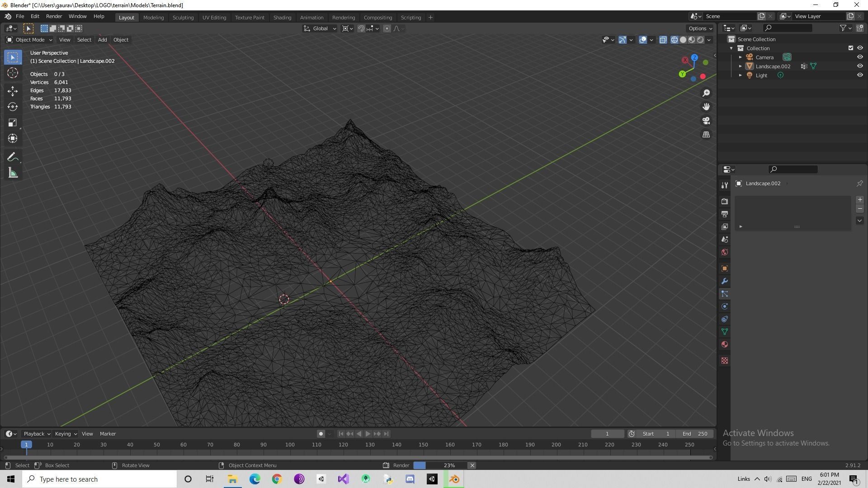The image size is (868, 488).
Task: Select the Cursor tool in viewport toolbar
Action: [13, 73]
